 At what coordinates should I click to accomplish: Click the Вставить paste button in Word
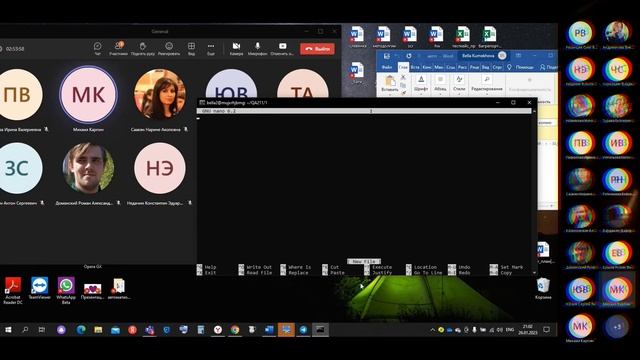click(x=390, y=84)
